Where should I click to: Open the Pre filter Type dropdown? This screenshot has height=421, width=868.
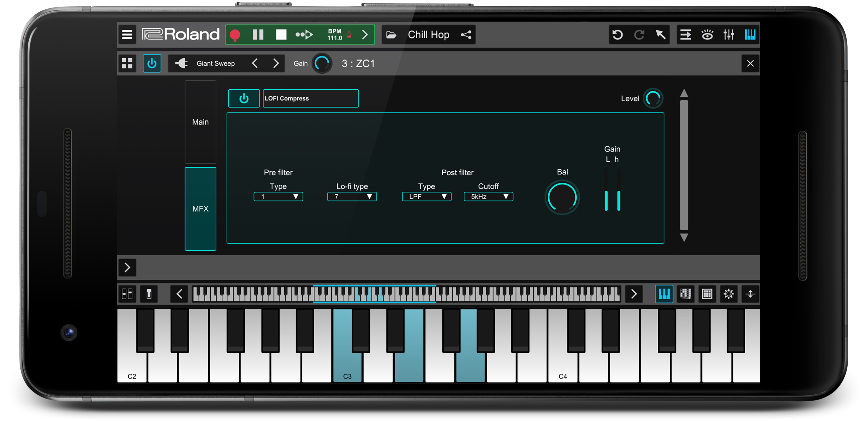tap(278, 196)
